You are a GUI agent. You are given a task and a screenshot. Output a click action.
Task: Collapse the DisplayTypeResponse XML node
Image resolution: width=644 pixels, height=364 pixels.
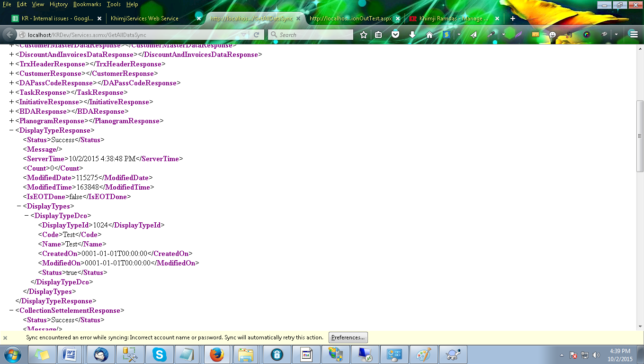click(x=11, y=130)
